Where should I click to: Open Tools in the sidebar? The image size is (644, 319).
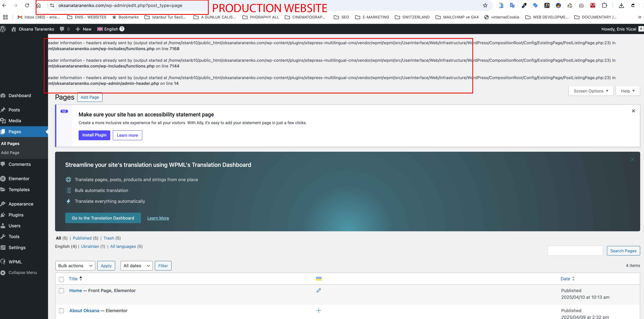click(14, 236)
